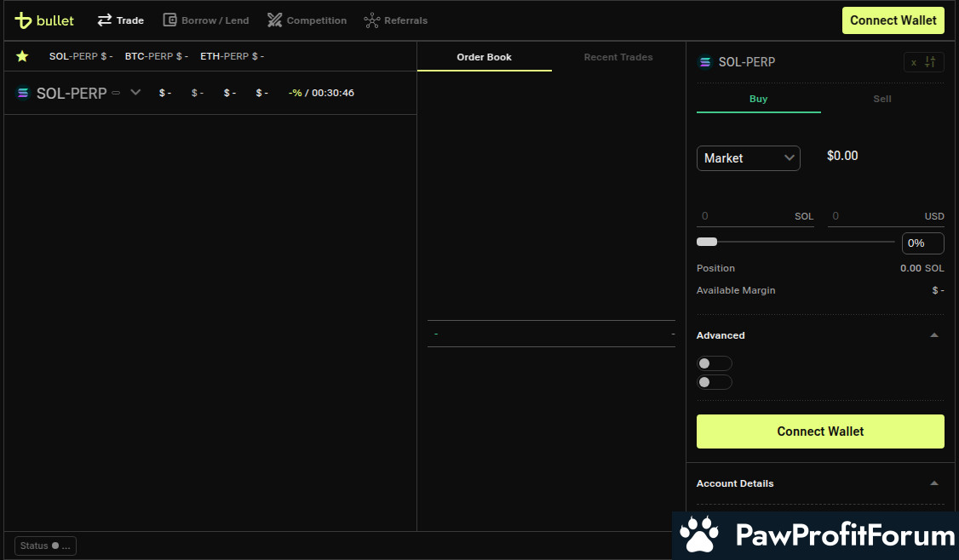Expand the SOL-PERP market selector chevron
The image size is (959, 560).
coord(135,93)
